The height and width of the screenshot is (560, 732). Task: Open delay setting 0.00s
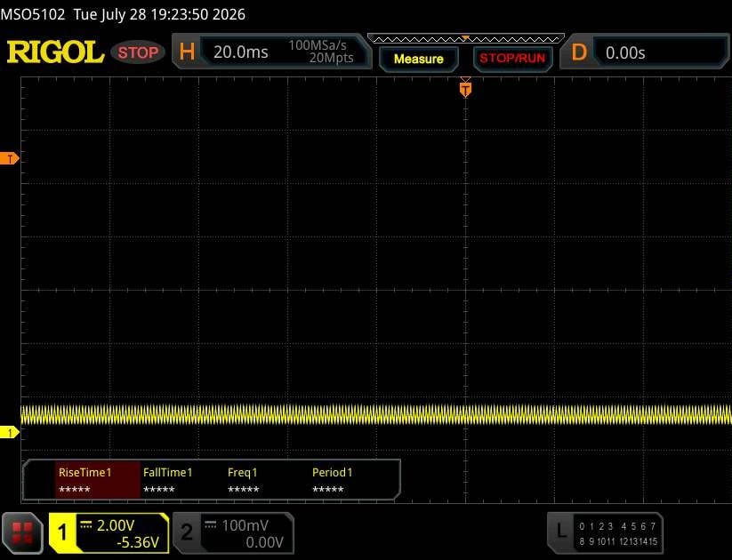pos(625,52)
